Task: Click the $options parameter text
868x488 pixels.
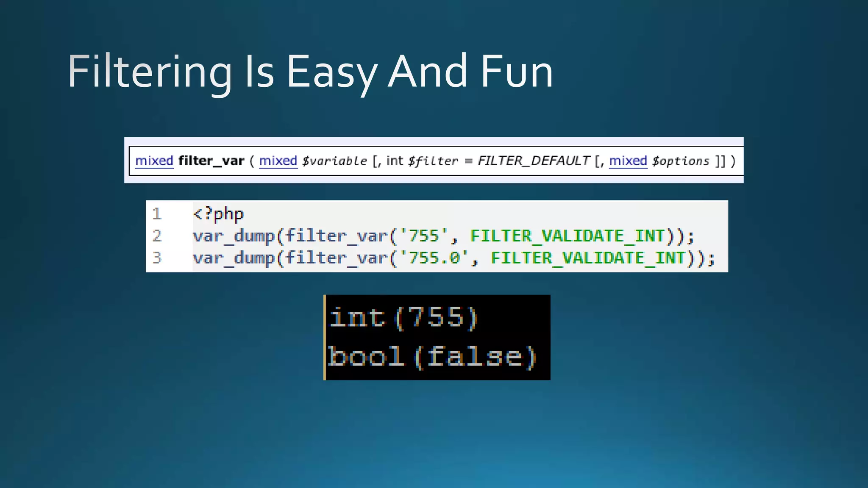Action: click(681, 161)
